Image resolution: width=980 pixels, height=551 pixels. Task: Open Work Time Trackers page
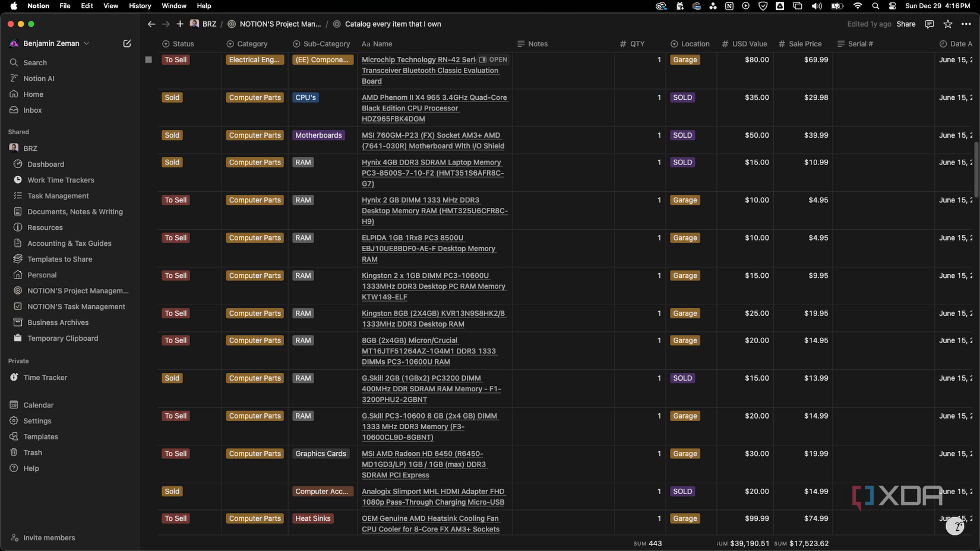point(61,180)
